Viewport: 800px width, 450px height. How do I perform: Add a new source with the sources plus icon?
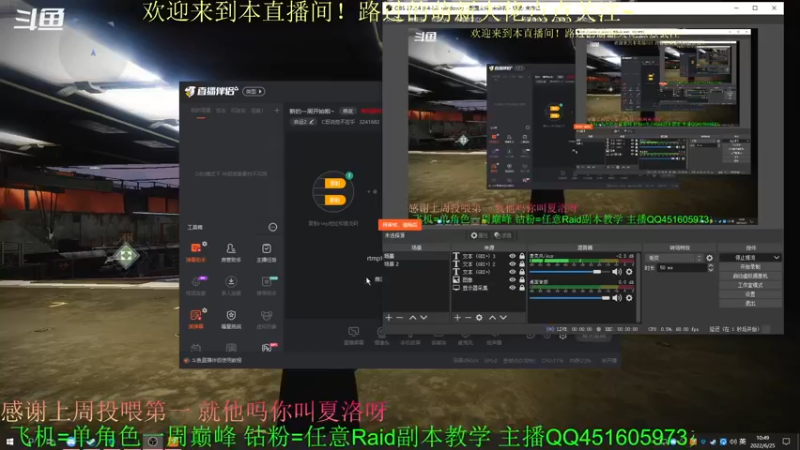pyautogui.click(x=457, y=317)
